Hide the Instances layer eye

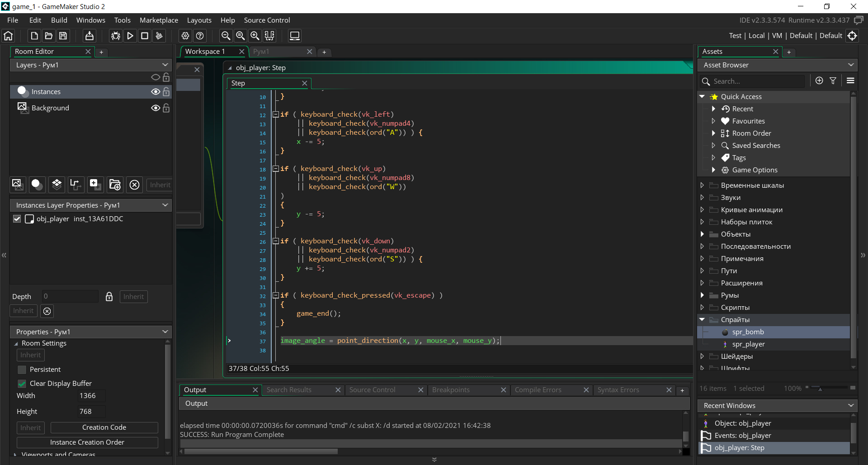156,92
